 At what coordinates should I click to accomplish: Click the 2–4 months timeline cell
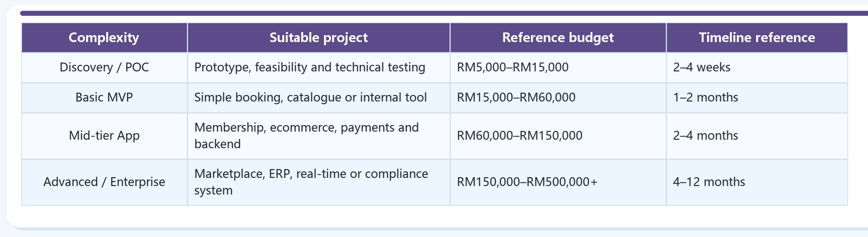coord(757,135)
